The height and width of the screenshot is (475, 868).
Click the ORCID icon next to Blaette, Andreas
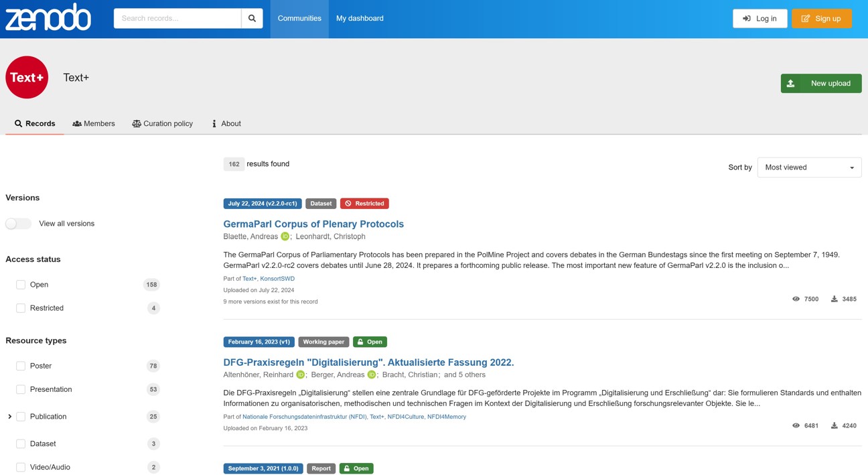coord(284,236)
